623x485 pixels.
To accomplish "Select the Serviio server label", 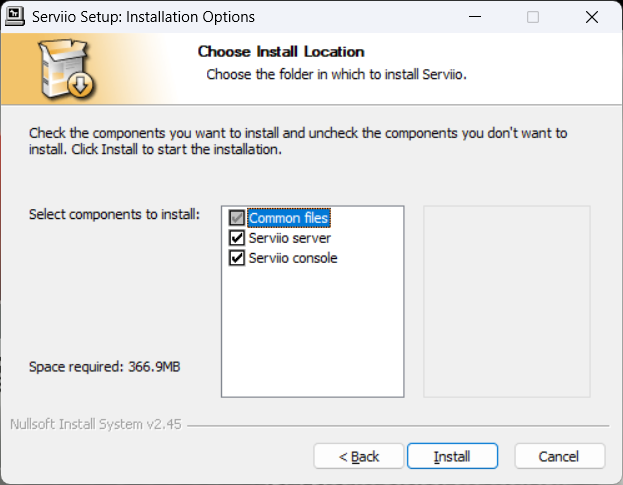I will pyautogui.click(x=290, y=238).
